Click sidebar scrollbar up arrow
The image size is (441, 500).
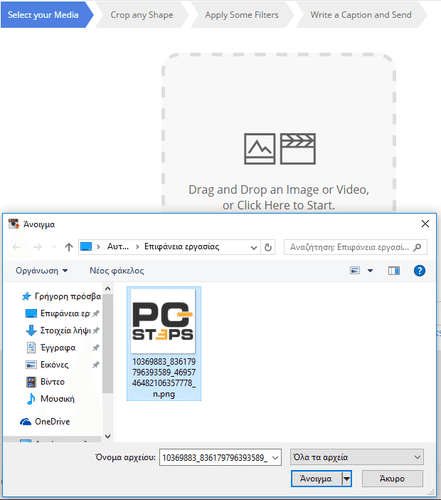click(108, 289)
